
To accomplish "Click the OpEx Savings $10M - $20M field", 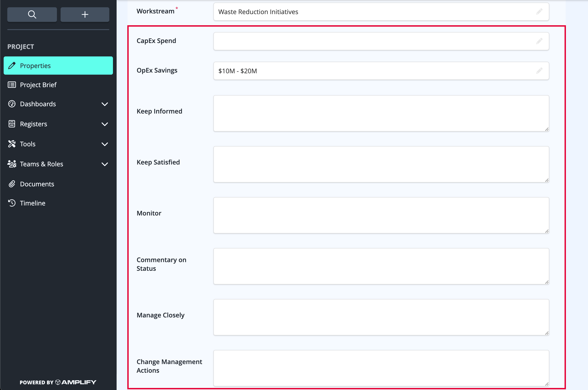I will (381, 71).
